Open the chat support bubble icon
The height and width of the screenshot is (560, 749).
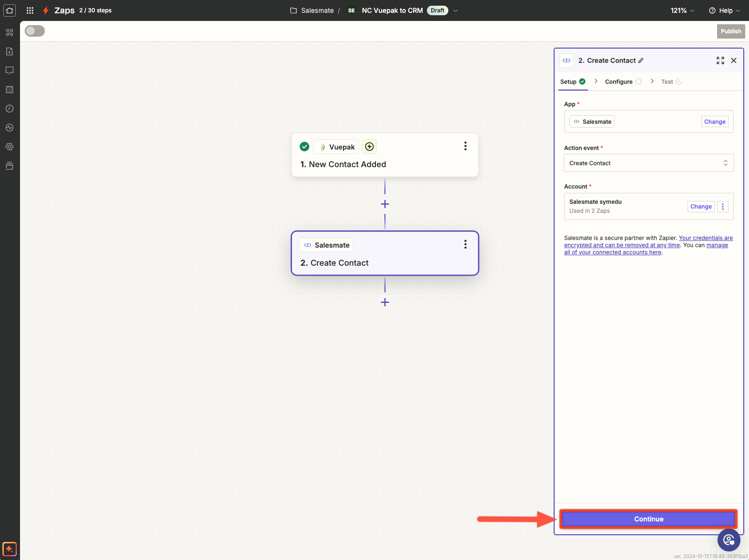pyautogui.click(x=729, y=540)
